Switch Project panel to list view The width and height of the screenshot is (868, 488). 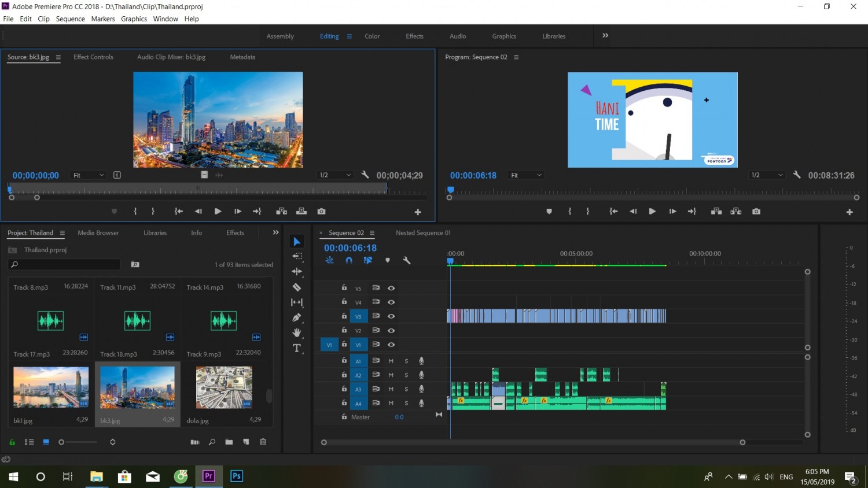click(29, 442)
